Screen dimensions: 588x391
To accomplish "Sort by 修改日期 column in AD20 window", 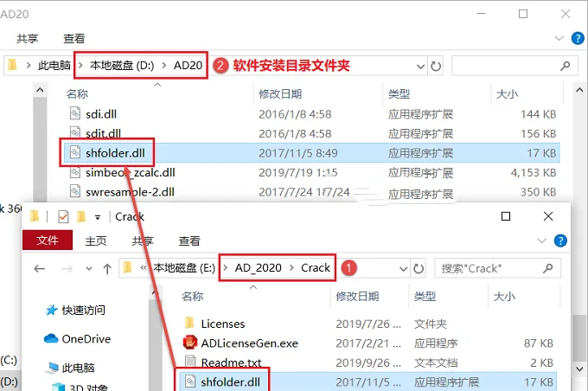I will 280,93.
